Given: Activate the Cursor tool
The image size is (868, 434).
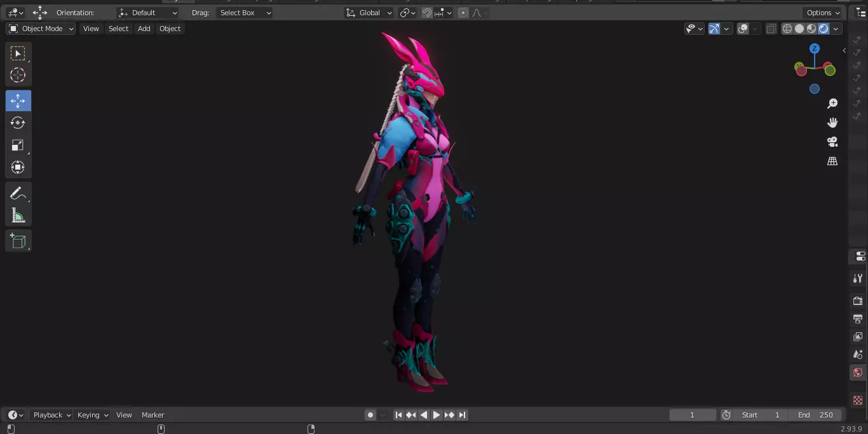Looking at the screenshot, I should (x=18, y=75).
